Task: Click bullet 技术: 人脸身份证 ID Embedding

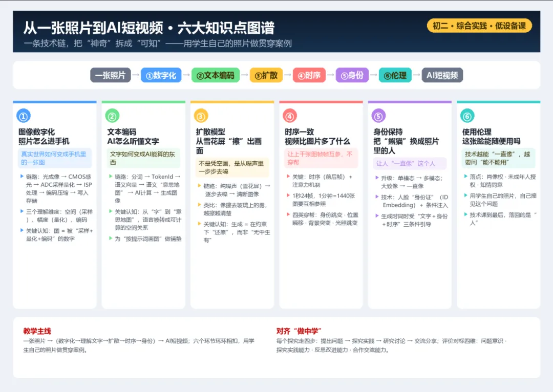Action: coord(414,201)
